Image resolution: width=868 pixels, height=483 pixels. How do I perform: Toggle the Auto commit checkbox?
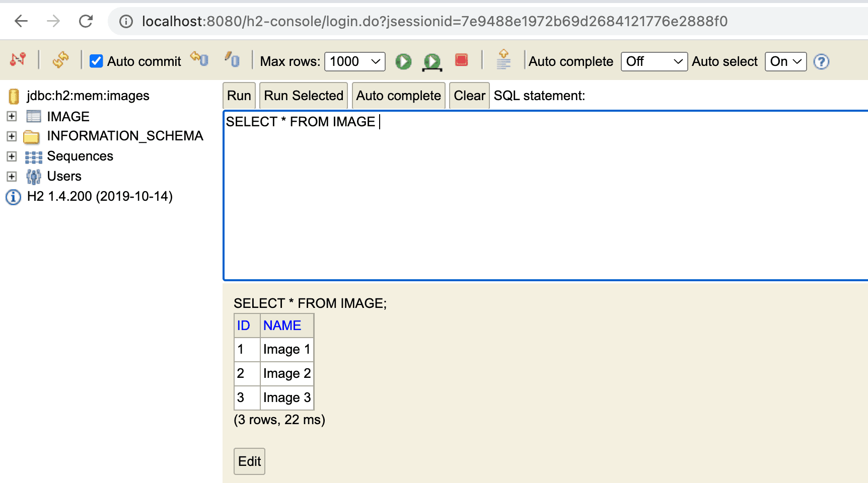[96, 61]
